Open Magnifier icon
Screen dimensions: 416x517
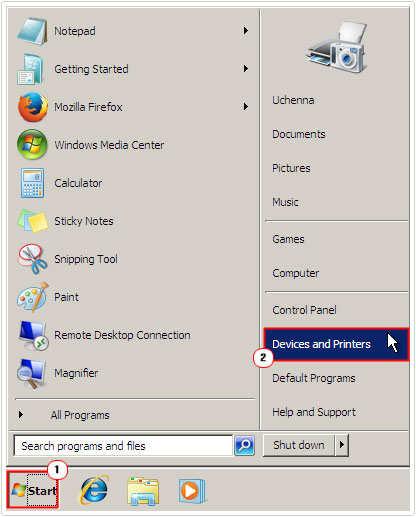(32, 373)
